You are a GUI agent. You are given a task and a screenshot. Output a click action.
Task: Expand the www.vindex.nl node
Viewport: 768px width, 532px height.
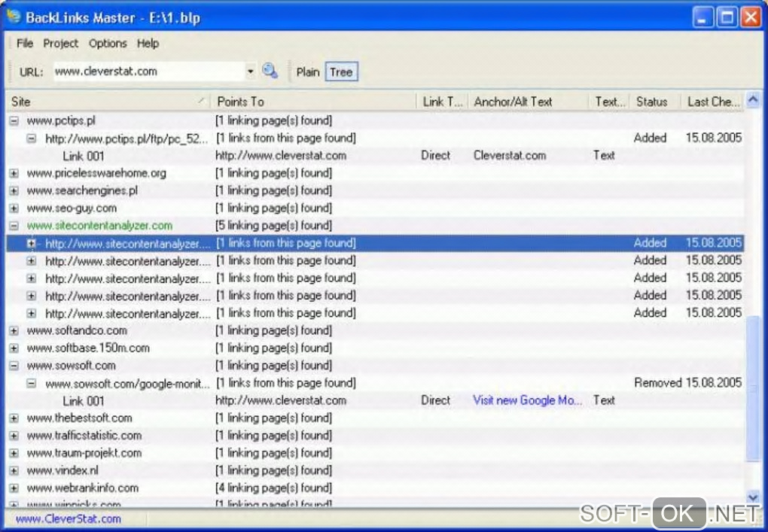pos(14,471)
